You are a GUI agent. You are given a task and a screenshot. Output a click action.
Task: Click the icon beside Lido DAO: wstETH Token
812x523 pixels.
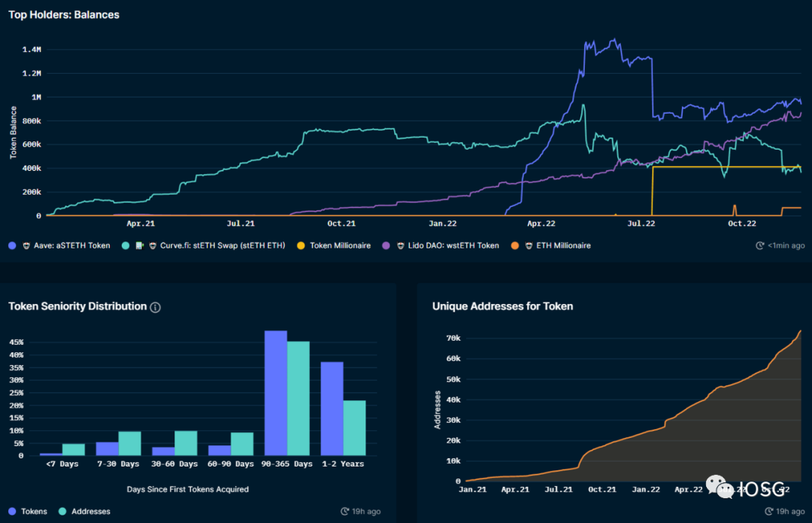(x=398, y=245)
